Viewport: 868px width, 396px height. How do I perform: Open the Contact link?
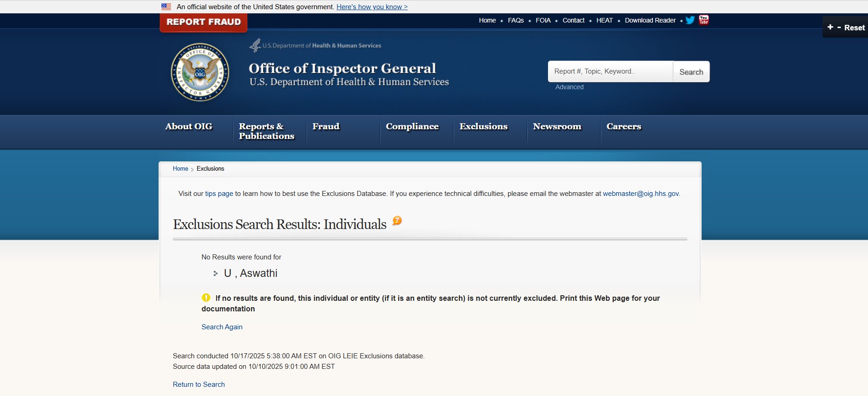pos(573,20)
